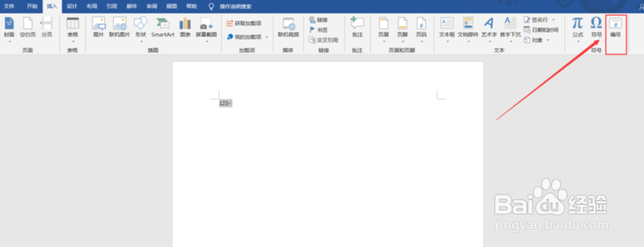Open the 视图 View tab
Viewport: 644px width, 247px height.
(172, 6)
